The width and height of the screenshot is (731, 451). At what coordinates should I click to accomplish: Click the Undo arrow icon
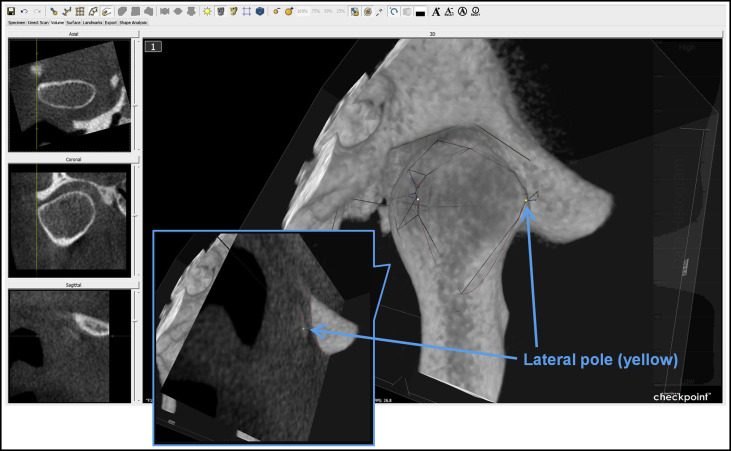click(23, 11)
